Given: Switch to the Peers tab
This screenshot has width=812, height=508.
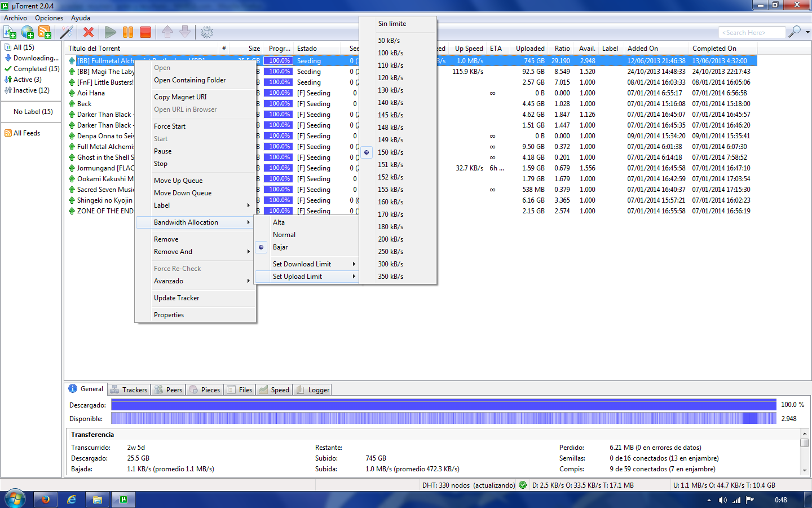Looking at the screenshot, I should click(169, 390).
